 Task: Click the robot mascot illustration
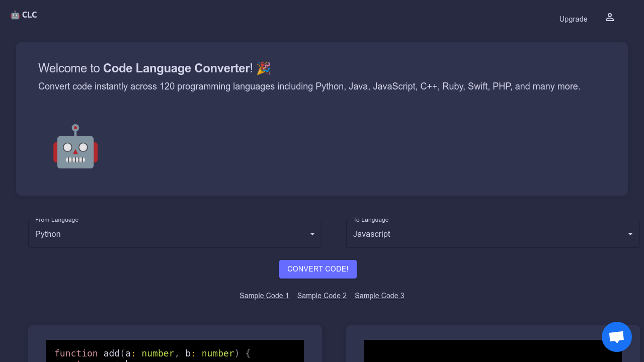[75, 146]
